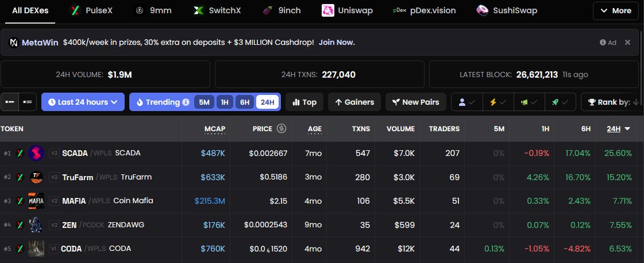Switch to the compact row layout icon
This screenshot has height=263, width=644.
tap(9, 102)
